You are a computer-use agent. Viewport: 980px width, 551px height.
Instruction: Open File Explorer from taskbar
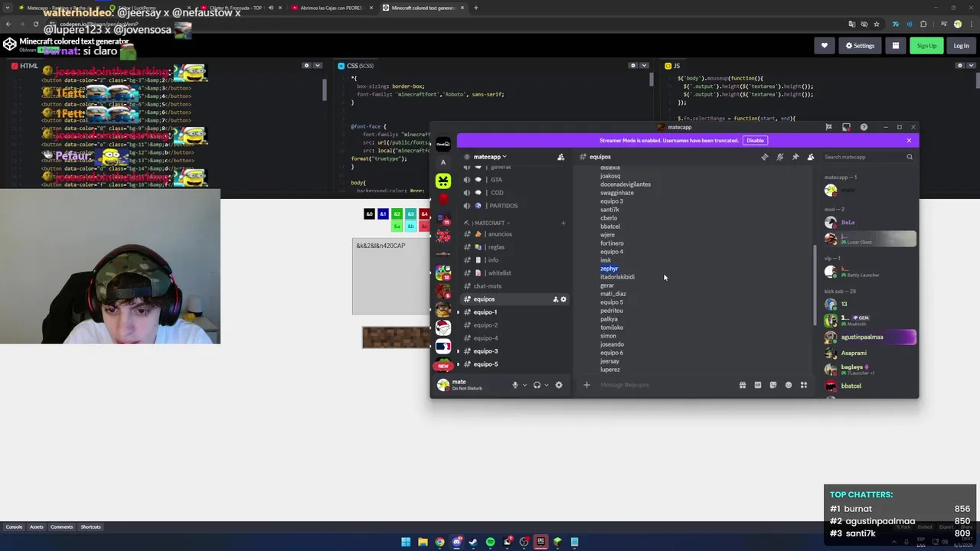tap(423, 542)
